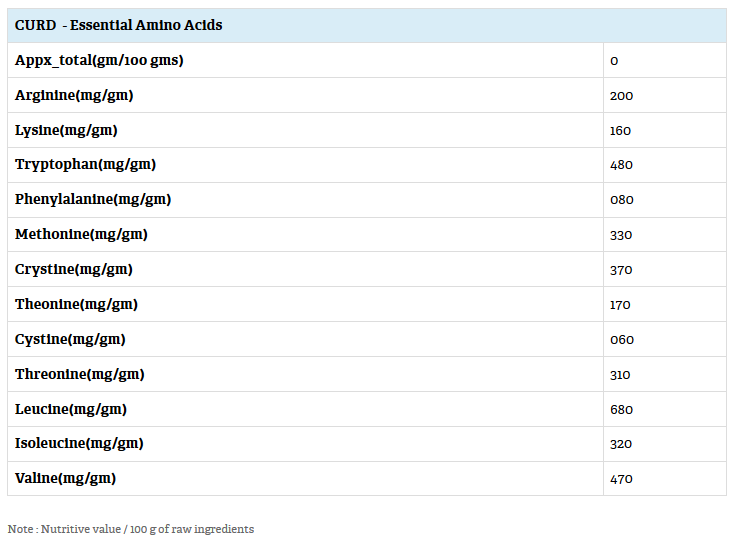Click the Isoleucine(mg/gm) row label
Image resolution: width=738 pixels, height=542 pixels.
[79, 443]
